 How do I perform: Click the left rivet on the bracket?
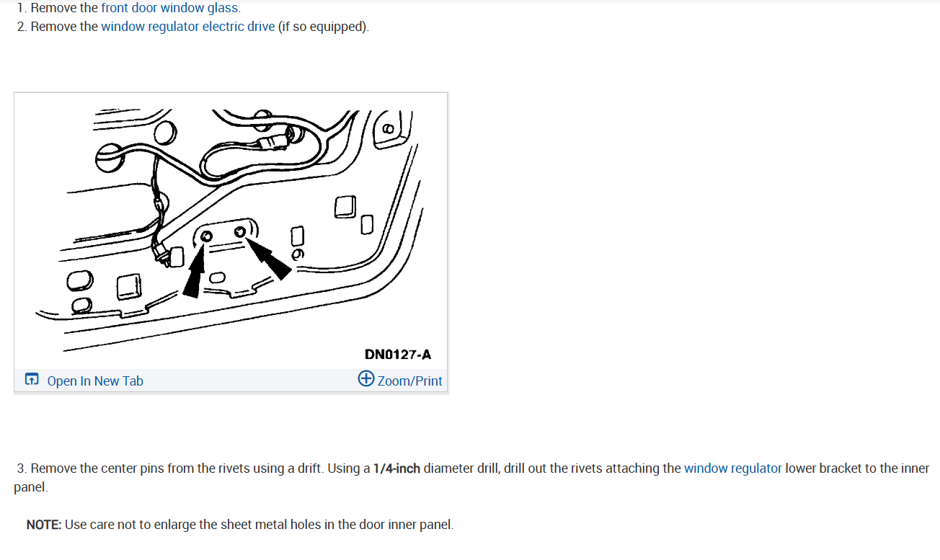point(206,236)
